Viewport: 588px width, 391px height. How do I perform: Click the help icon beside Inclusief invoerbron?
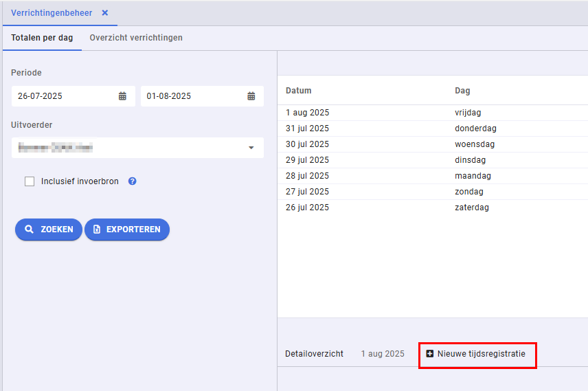[x=133, y=181]
